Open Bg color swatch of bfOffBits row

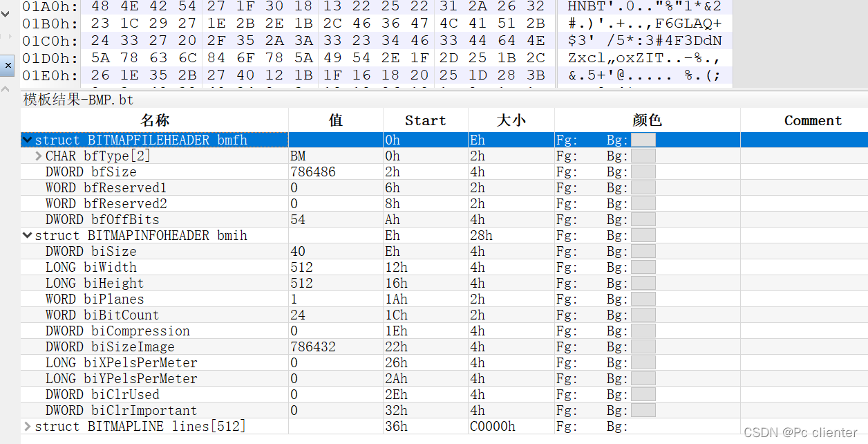click(643, 219)
